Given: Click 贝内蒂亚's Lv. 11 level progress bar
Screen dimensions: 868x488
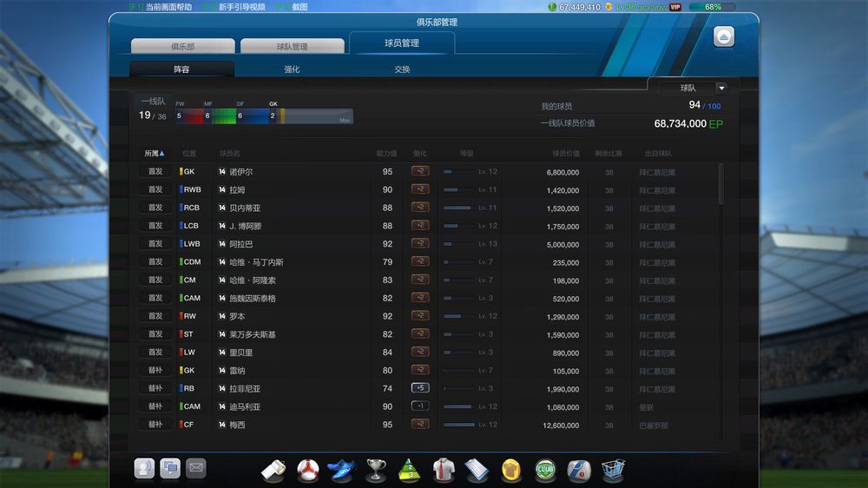Looking at the screenshot, I should 457,208.
